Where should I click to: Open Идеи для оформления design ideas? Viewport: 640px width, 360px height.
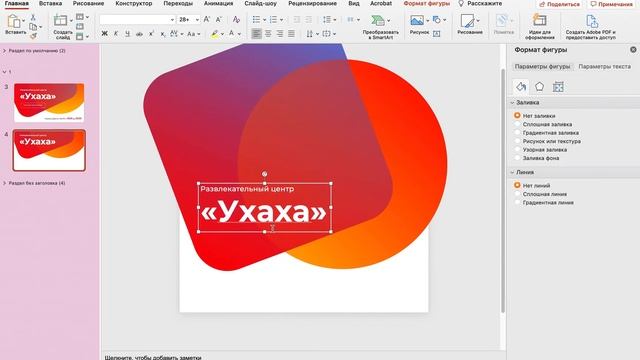click(539, 20)
